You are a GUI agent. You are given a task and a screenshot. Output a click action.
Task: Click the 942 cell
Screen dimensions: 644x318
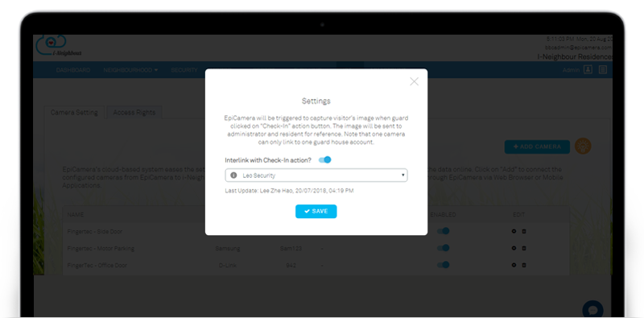click(x=291, y=266)
